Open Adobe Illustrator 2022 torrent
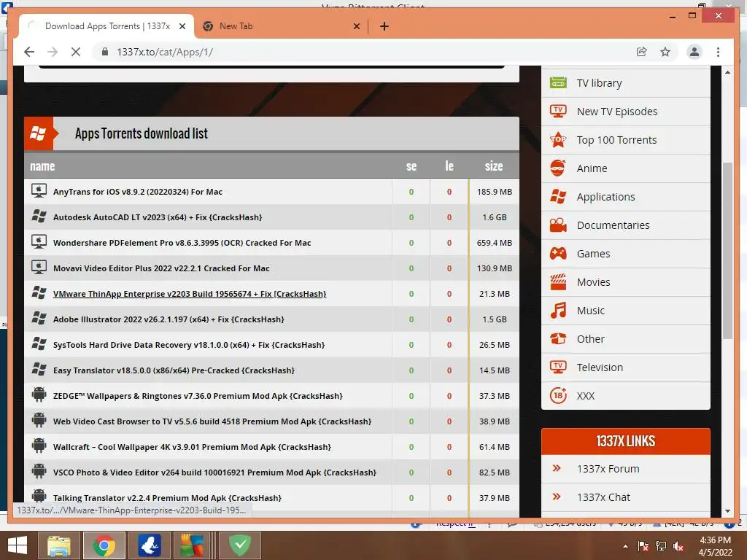The height and width of the screenshot is (560, 747). click(169, 319)
